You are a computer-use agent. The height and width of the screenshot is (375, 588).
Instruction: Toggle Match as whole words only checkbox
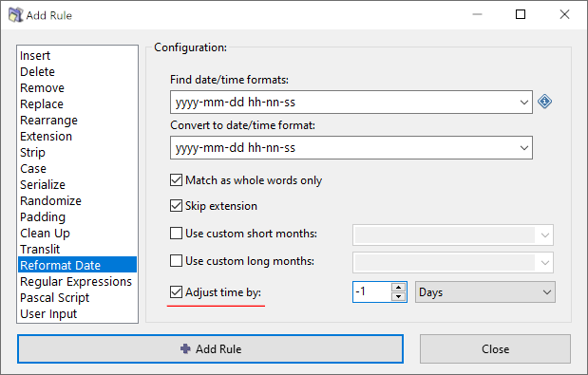pos(176,180)
